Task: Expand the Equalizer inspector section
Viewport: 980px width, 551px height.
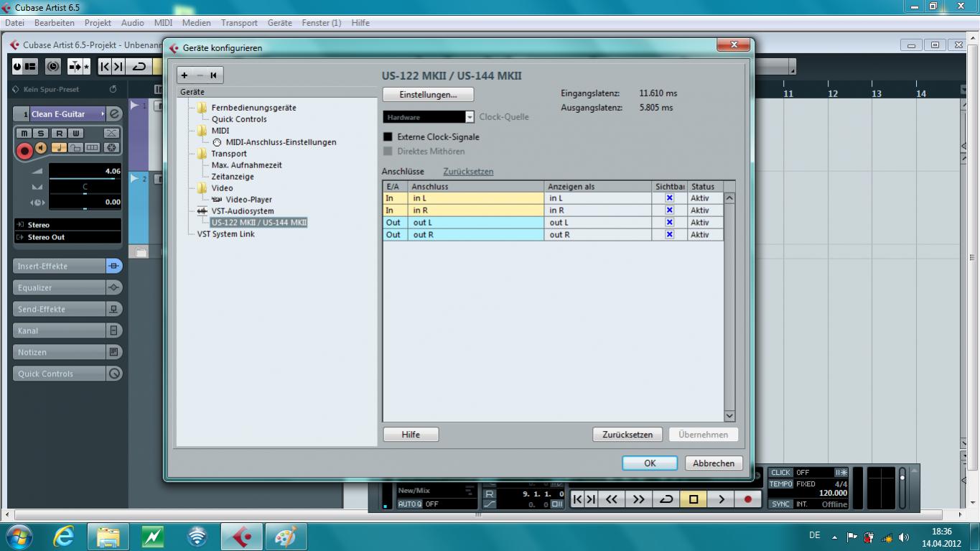Action: [60, 288]
